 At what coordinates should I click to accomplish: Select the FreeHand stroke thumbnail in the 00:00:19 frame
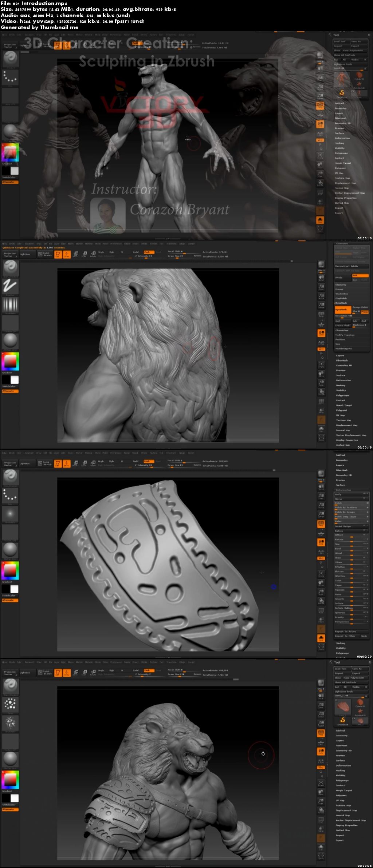click(x=10, y=286)
